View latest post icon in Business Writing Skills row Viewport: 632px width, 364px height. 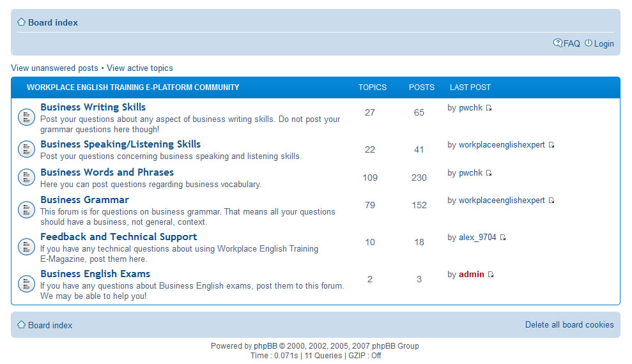pos(489,108)
